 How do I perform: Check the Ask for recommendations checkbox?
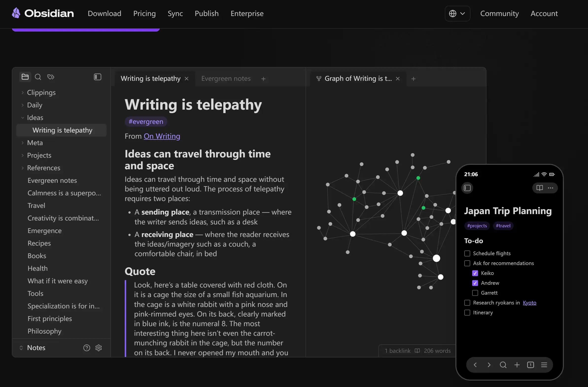click(x=467, y=263)
